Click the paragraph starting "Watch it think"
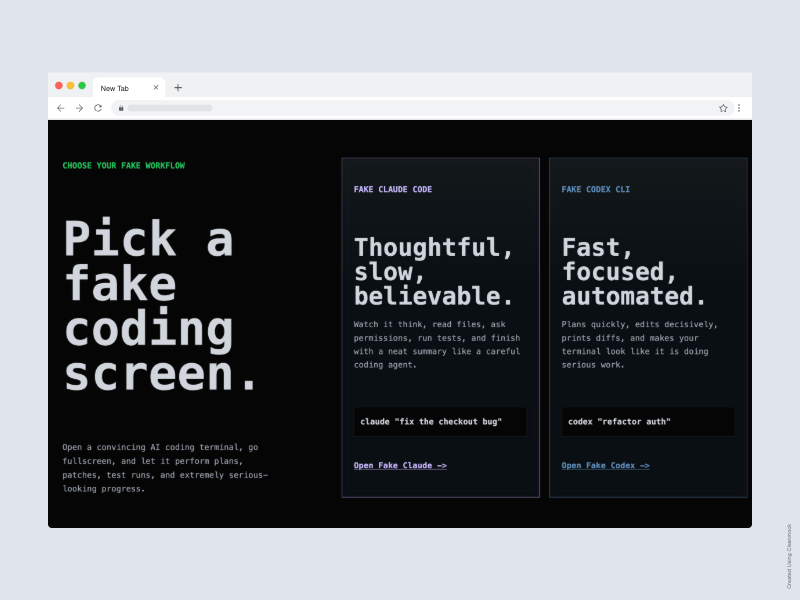The image size is (800, 600). tap(437, 344)
